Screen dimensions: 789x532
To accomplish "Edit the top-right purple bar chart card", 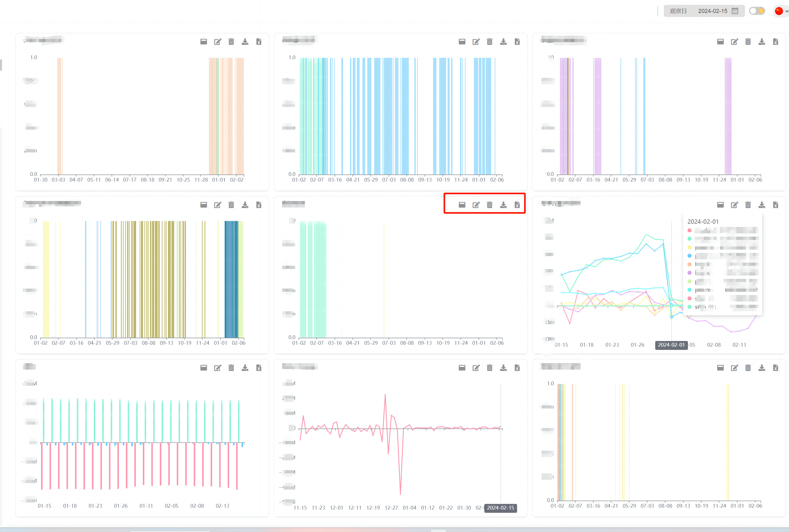I will (x=734, y=42).
